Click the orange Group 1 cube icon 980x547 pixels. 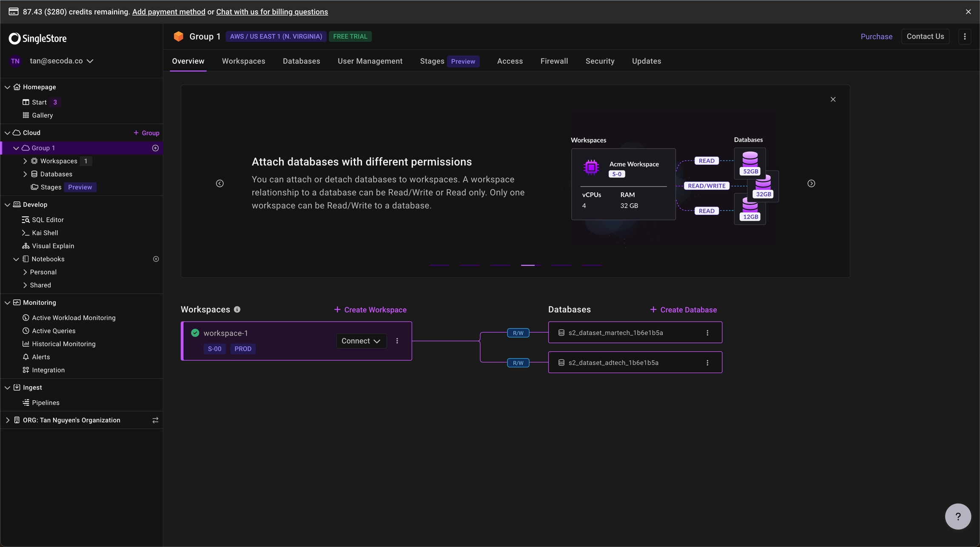pyautogui.click(x=179, y=37)
